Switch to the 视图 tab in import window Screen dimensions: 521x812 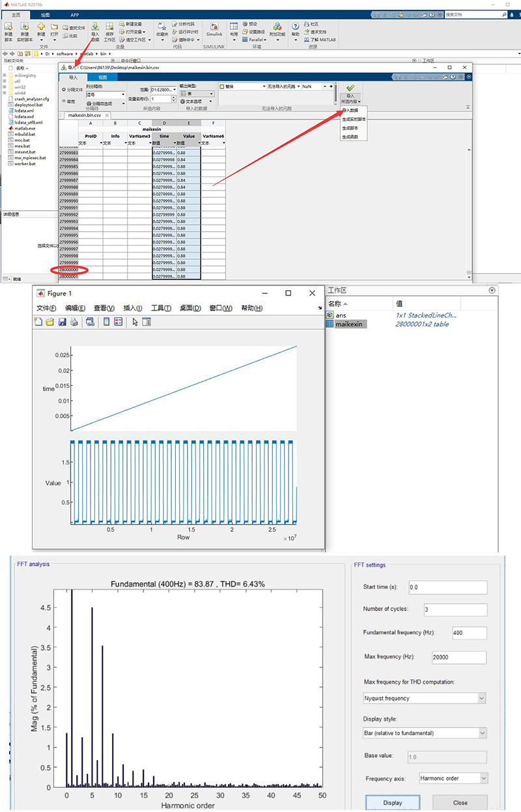(x=102, y=77)
